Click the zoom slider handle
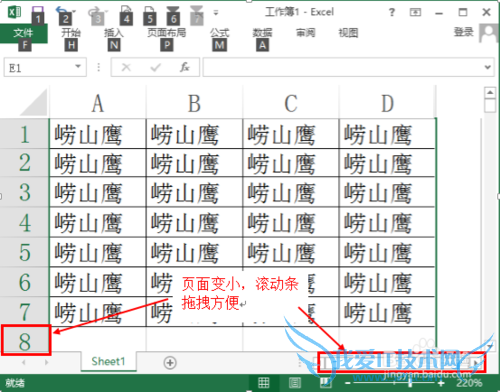 [410, 383]
